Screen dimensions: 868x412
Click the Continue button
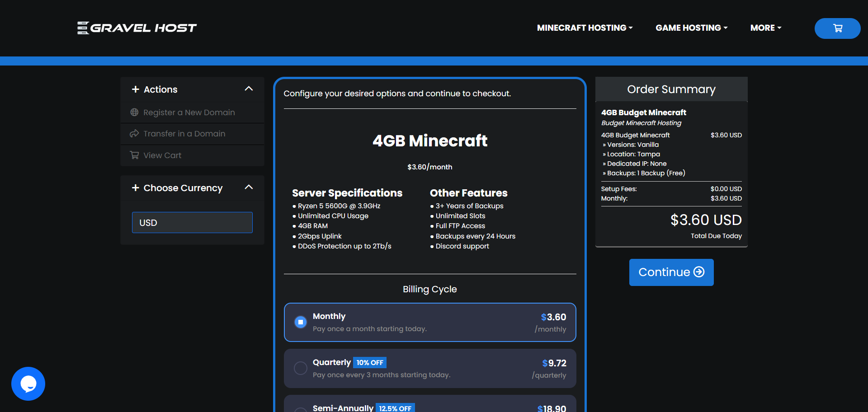671,272
